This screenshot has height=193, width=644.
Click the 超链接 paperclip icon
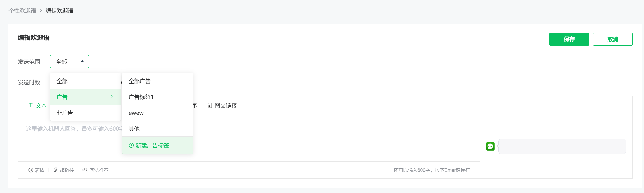[x=55, y=170]
